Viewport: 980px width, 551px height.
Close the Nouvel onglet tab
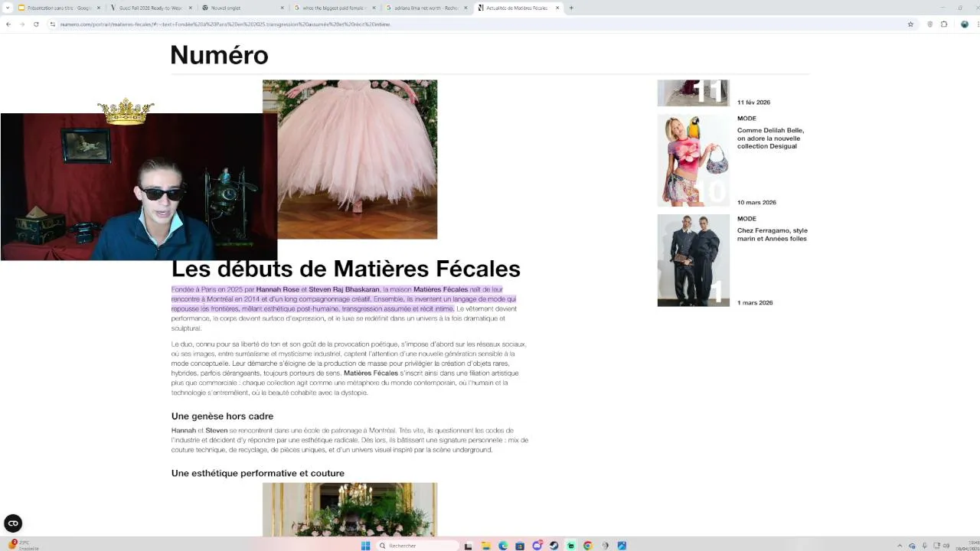click(282, 8)
